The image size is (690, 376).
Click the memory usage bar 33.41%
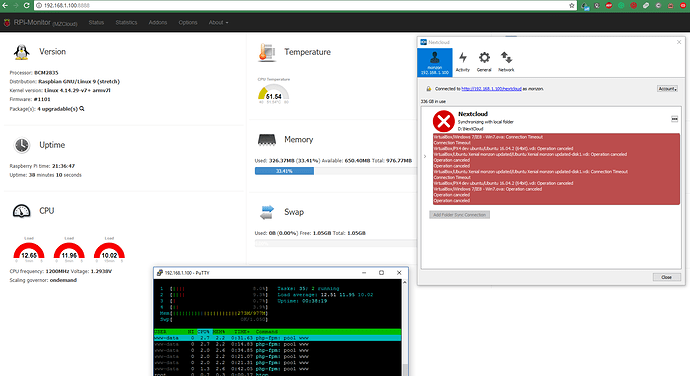tap(284, 171)
